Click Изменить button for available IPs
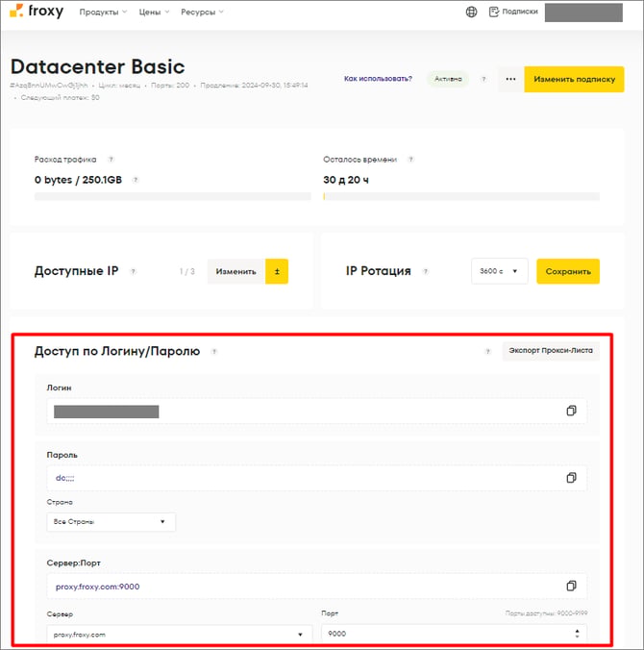 (235, 271)
